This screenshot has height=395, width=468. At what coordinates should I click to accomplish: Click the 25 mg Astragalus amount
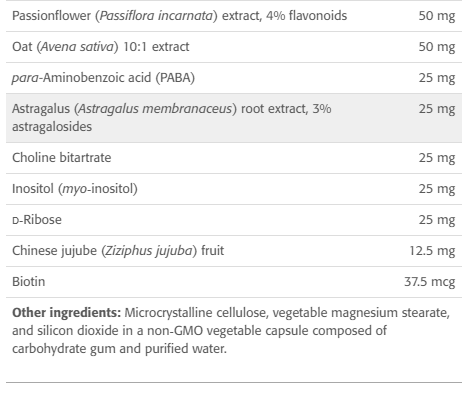coord(437,109)
